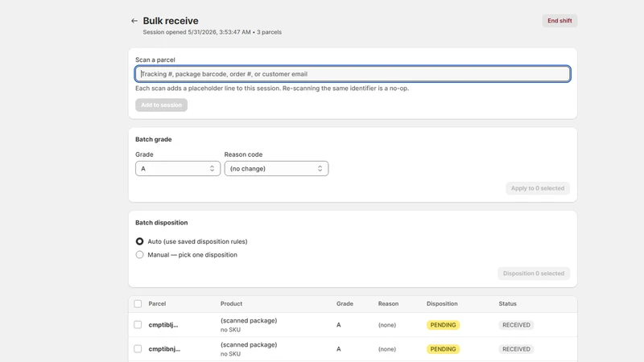644x362 pixels.
Task: Click the back arrow beside Bulk receive
Action: [134, 21]
